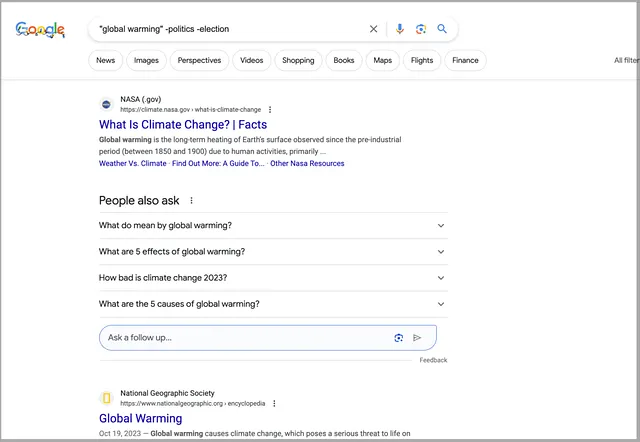Expand "What do mean by global warming?"
The height and width of the screenshot is (442, 640).
tap(273, 225)
